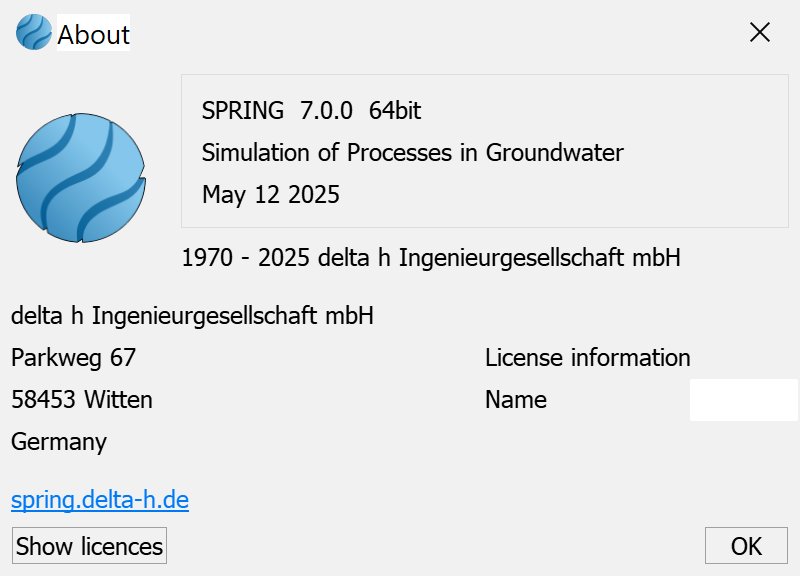Click the Germany country label
This screenshot has width=800, height=576.
[x=59, y=442]
